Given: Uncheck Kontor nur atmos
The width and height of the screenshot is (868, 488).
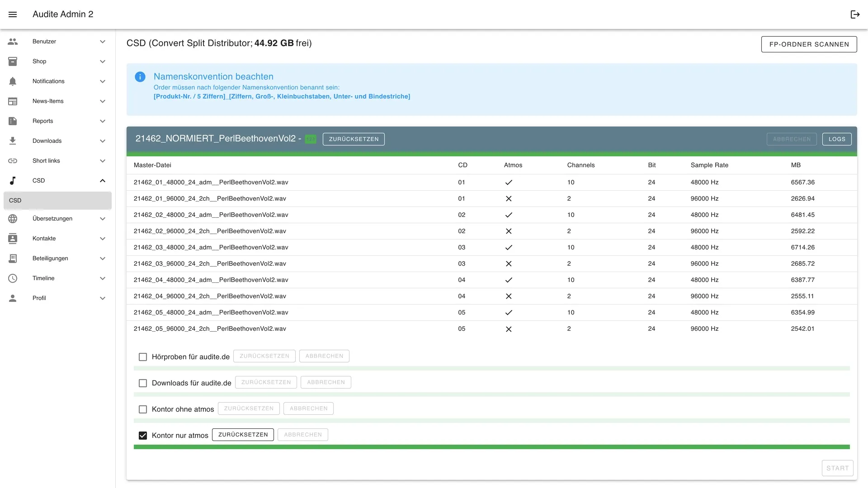Looking at the screenshot, I should tap(143, 435).
